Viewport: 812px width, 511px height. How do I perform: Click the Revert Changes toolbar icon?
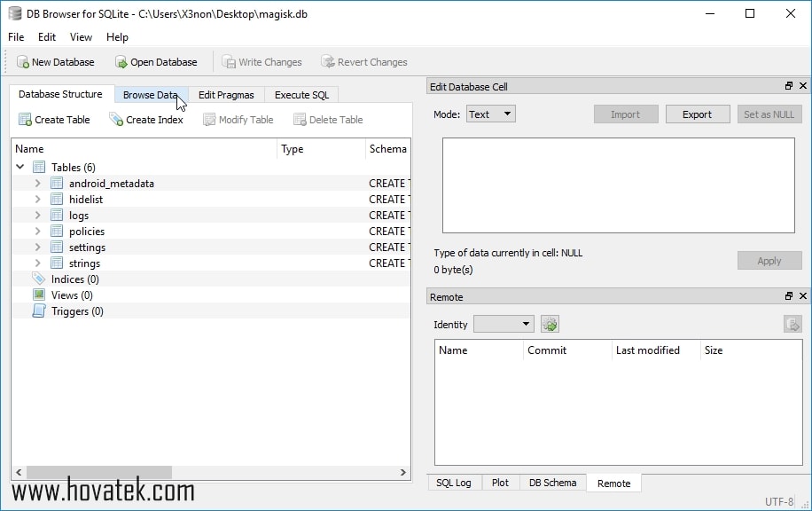click(328, 62)
